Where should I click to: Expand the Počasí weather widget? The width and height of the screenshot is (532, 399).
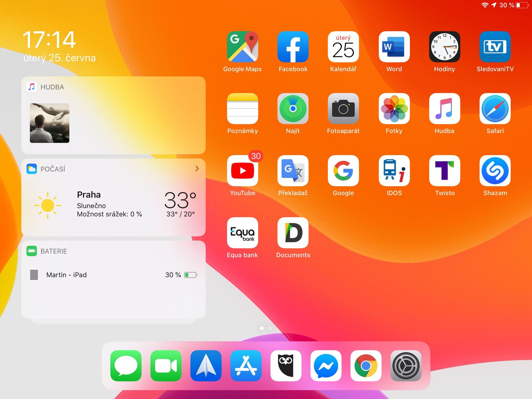coord(197,168)
